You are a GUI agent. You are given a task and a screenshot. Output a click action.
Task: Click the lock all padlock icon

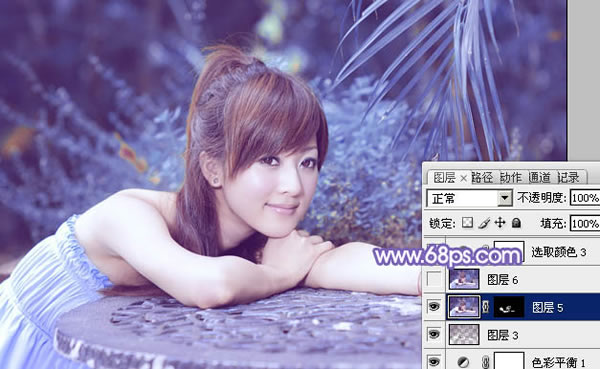pos(516,222)
